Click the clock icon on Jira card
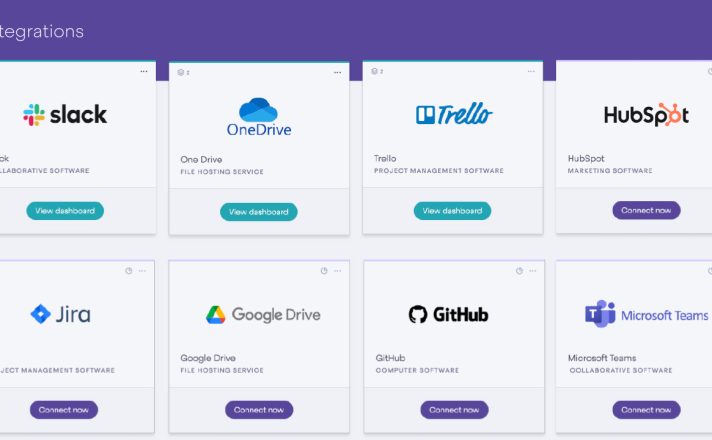 129,271
